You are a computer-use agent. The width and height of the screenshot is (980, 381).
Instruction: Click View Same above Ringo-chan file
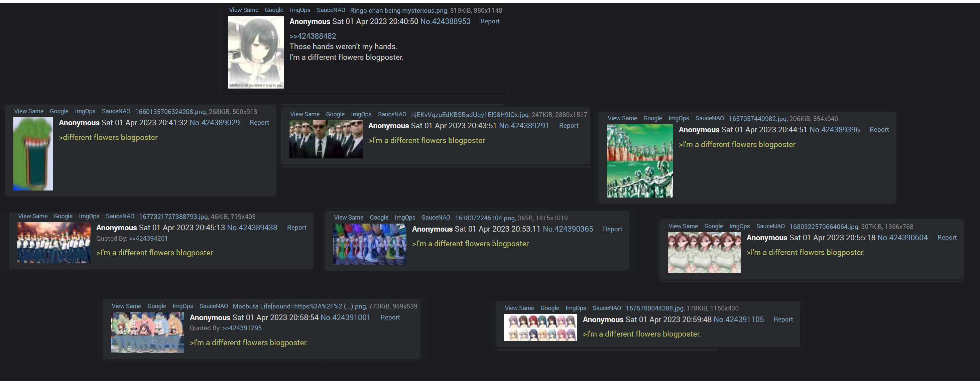243,10
